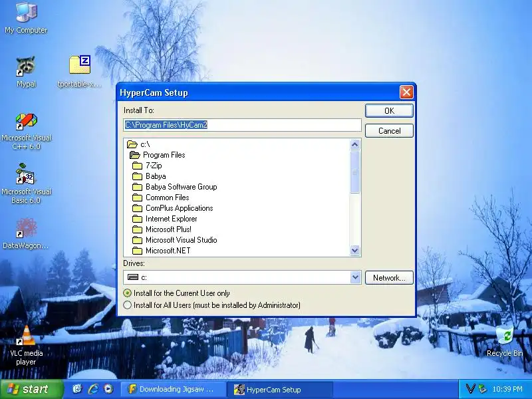
Task: Open the Start menu
Action: [32, 389]
